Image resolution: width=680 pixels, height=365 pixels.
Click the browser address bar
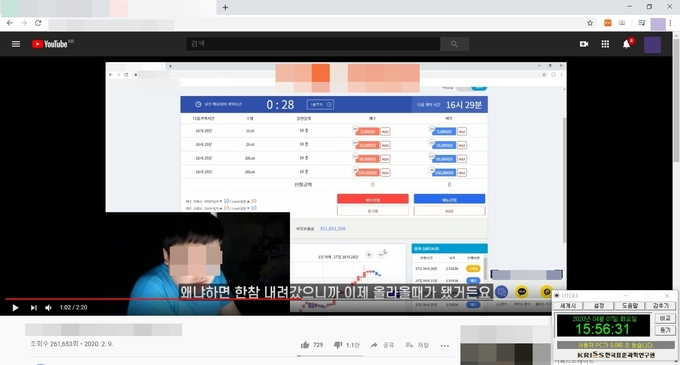tap(316, 23)
